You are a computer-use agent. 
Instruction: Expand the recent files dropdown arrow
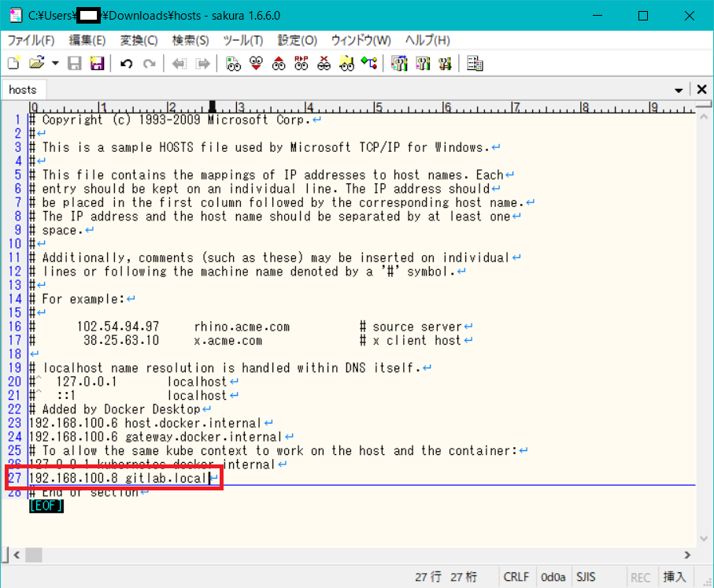[55, 63]
